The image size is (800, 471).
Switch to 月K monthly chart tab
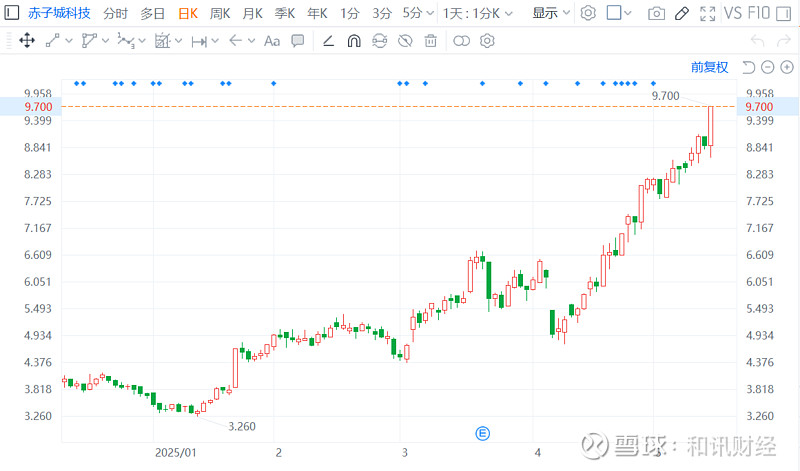(252, 13)
